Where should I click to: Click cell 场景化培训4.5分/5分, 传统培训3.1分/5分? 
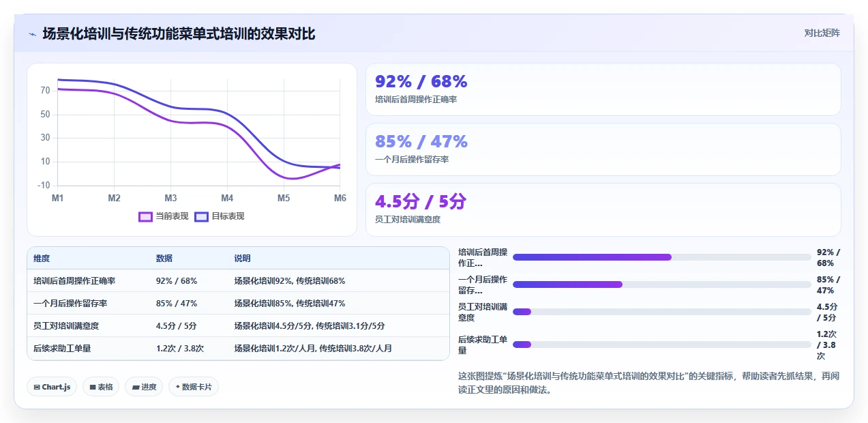coord(310,325)
